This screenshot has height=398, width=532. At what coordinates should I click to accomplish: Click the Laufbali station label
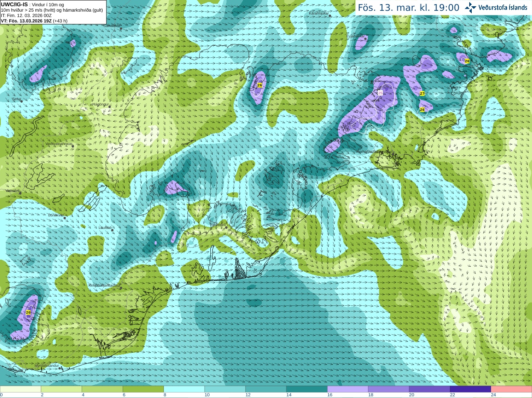105,228
